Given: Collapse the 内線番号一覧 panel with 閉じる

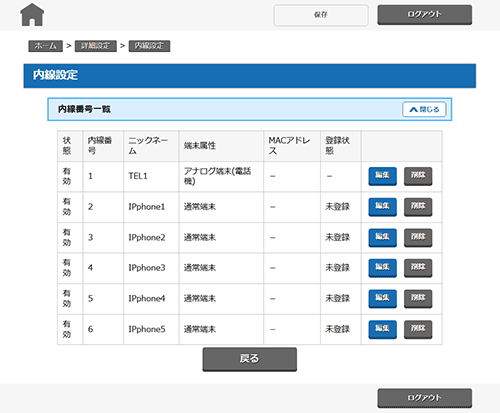Looking at the screenshot, I should (x=424, y=109).
